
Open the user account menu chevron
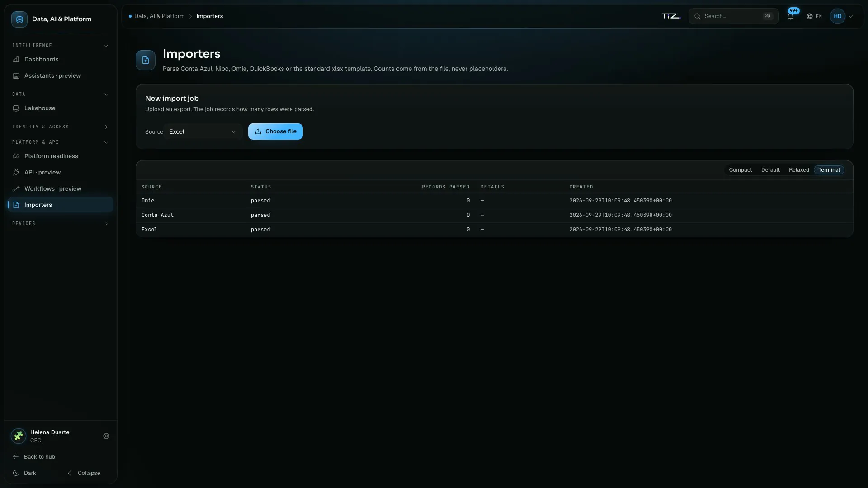pyautogui.click(x=851, y=16)
